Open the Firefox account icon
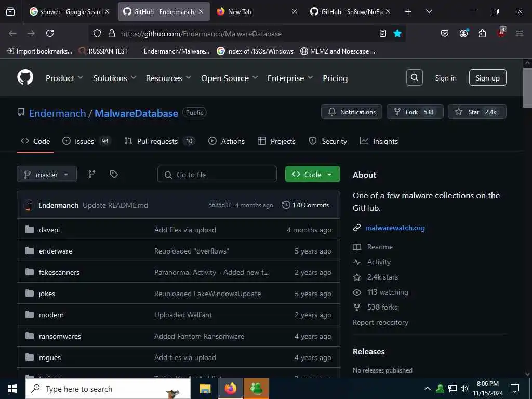 click(x=463, y=33)
